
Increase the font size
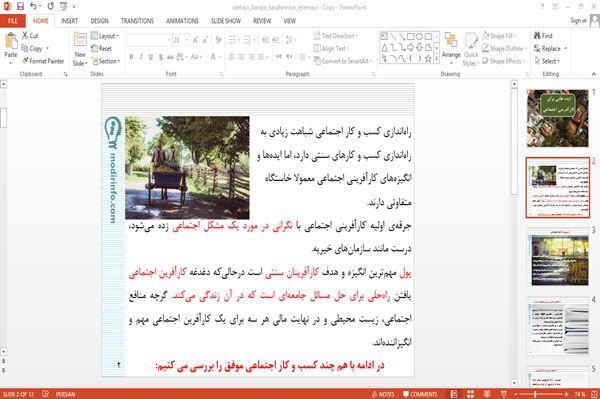coord(196,40)
